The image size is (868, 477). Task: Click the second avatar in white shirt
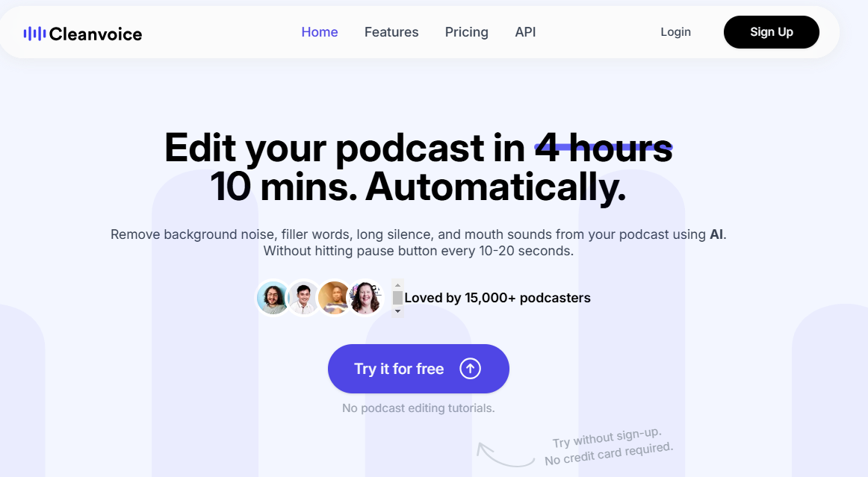pyautogui.click(x=303, y=298)
